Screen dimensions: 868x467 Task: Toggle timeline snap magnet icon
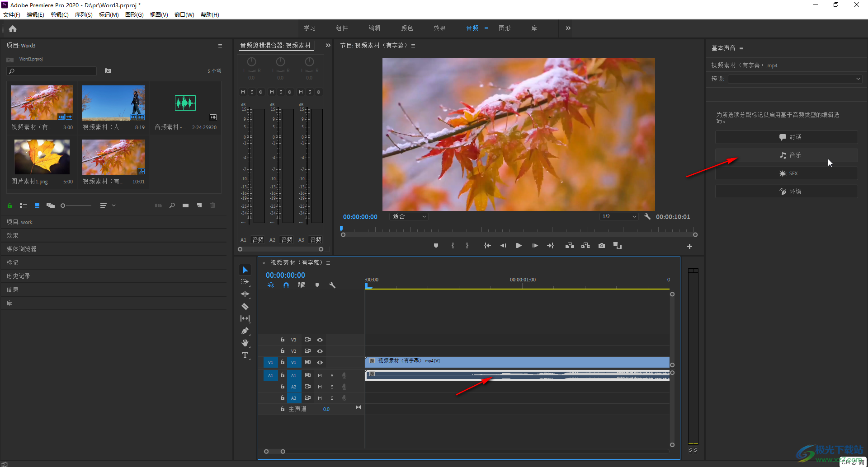[286, 285]
